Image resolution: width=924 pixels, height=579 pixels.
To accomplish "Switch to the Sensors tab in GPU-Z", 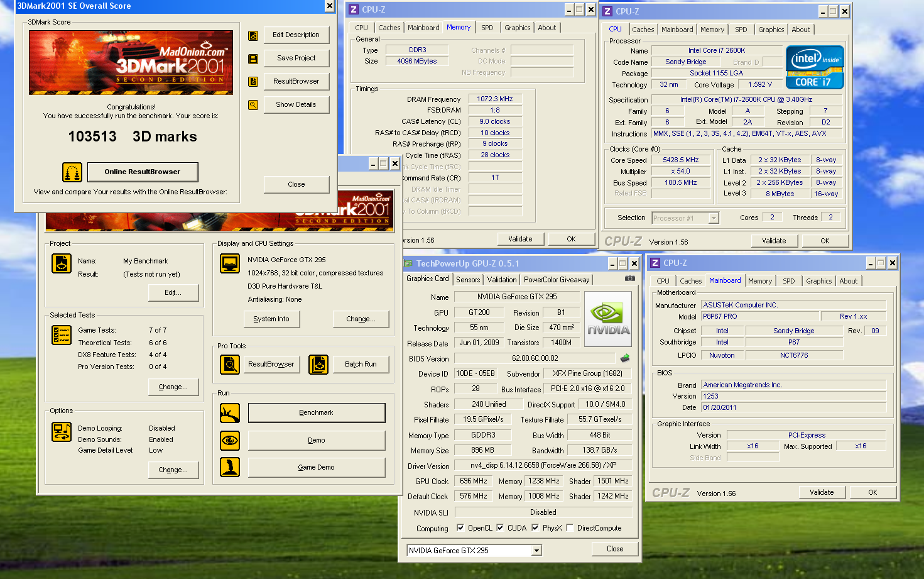I will [468, 280].
